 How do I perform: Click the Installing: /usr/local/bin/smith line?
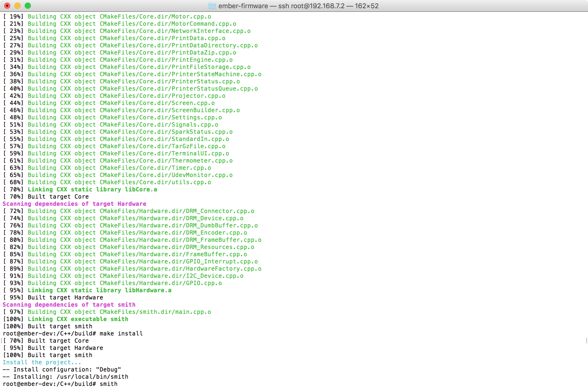click(66, 377)
